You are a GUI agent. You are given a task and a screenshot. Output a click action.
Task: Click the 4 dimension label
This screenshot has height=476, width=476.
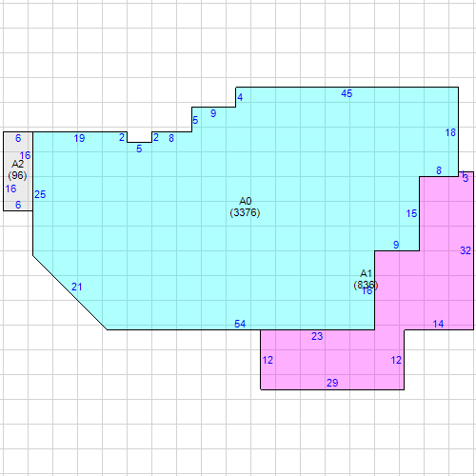pos(240,97)
